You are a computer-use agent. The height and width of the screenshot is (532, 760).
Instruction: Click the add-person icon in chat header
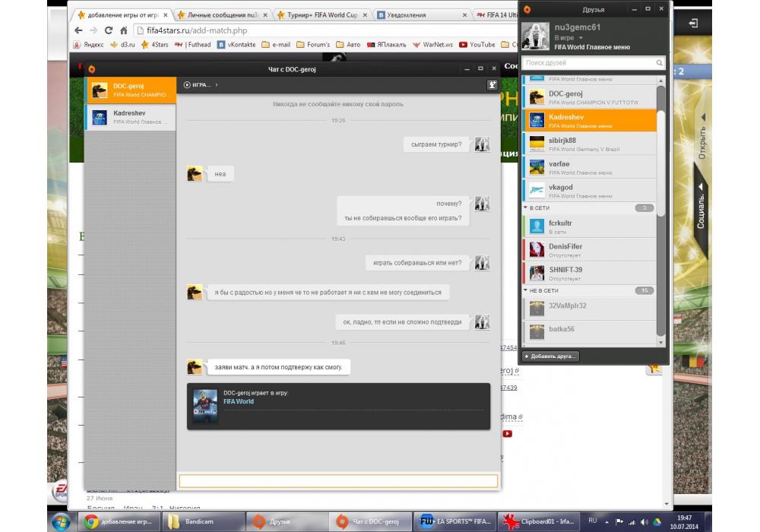492,86
